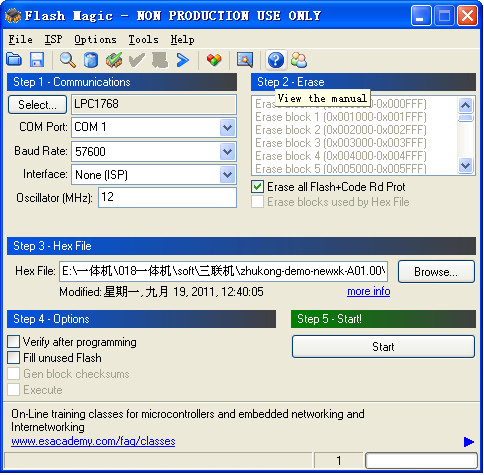Expand the COM Port dropdown

click(228, 127)
